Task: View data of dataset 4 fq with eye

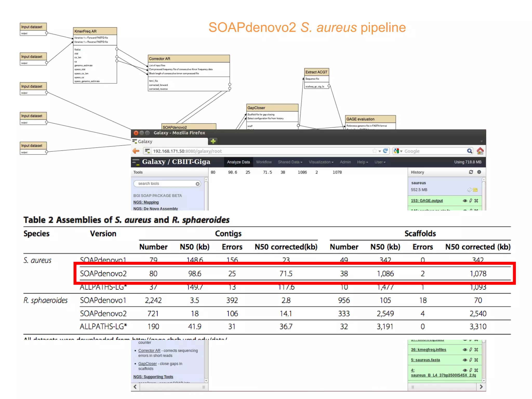Action: click(x=465, y=370)
